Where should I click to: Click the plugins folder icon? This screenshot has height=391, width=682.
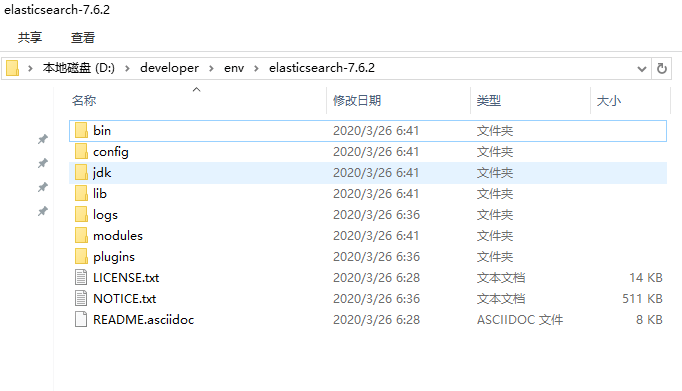[x=81, y=257]
